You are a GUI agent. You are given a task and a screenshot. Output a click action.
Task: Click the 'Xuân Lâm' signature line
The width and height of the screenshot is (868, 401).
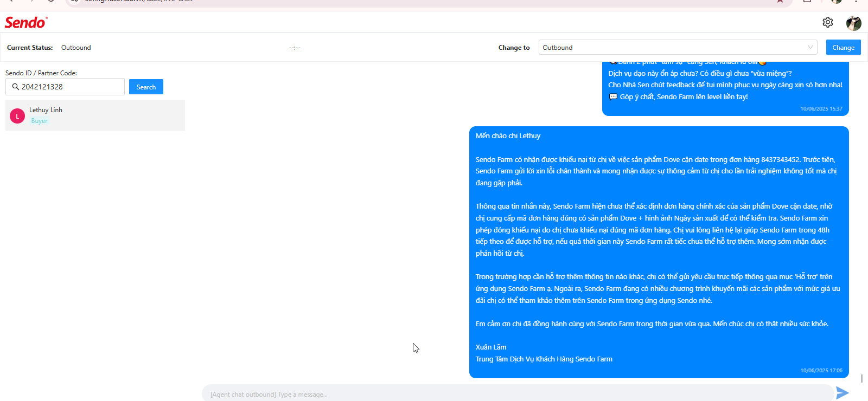[491, 347]
